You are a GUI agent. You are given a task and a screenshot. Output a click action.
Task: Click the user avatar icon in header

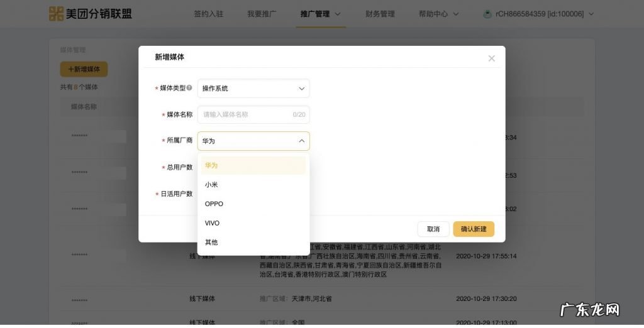click(487, 14)
